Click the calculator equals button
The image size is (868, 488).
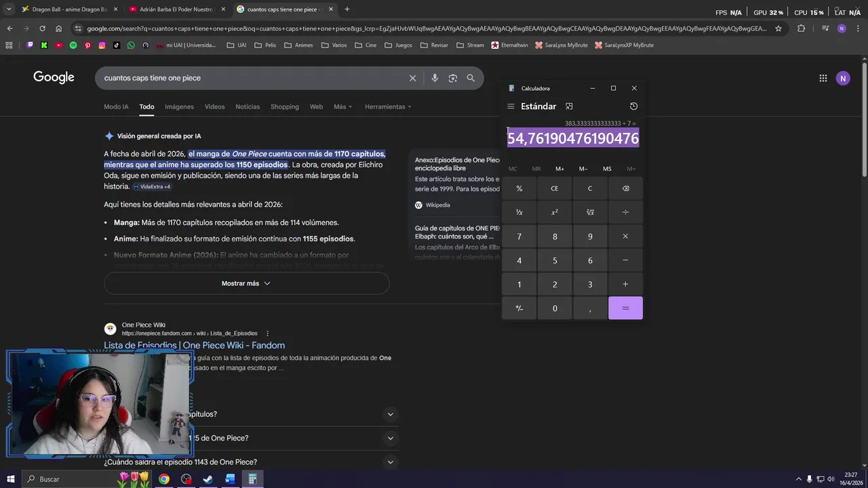tap(625, 308)
